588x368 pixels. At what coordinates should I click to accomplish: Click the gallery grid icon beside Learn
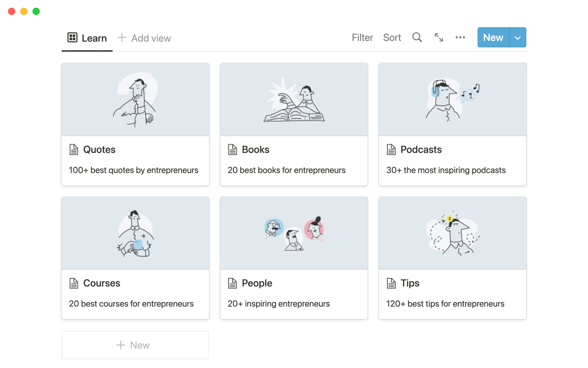click(x=72, y=37)
